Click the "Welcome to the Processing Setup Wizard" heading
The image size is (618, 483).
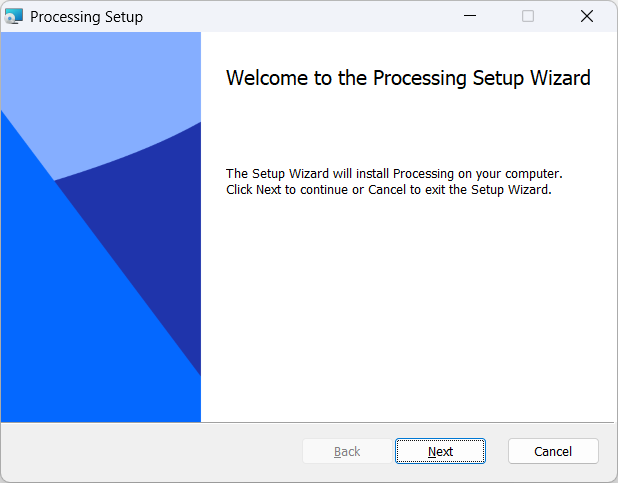tap(408, 78)
